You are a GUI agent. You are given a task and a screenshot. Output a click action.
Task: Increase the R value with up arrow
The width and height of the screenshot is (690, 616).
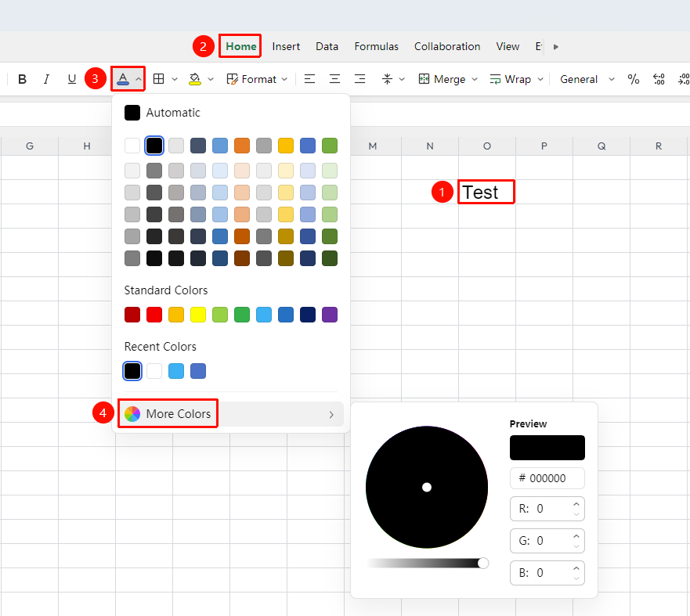point(576,504)
